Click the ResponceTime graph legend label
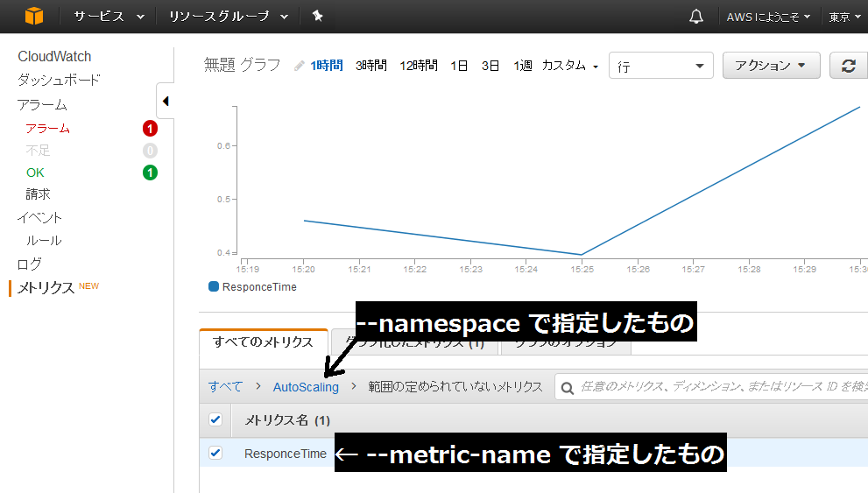Screen dimensions: 868x493 tap(259, 286)
